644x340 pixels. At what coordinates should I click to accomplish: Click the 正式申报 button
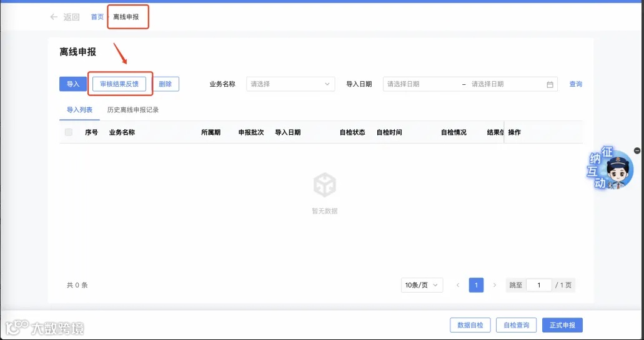(563, 325)
